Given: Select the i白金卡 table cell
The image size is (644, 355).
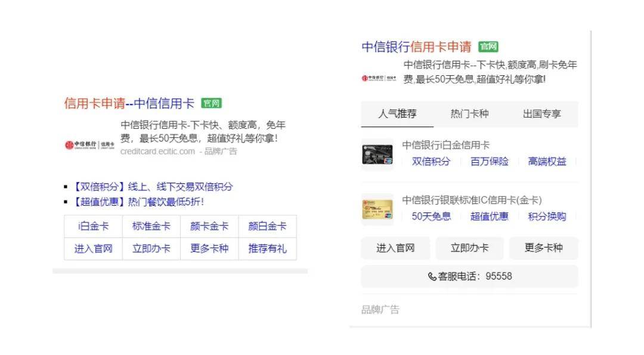Looking at the screenshot, I should click(x=93, y=226).
